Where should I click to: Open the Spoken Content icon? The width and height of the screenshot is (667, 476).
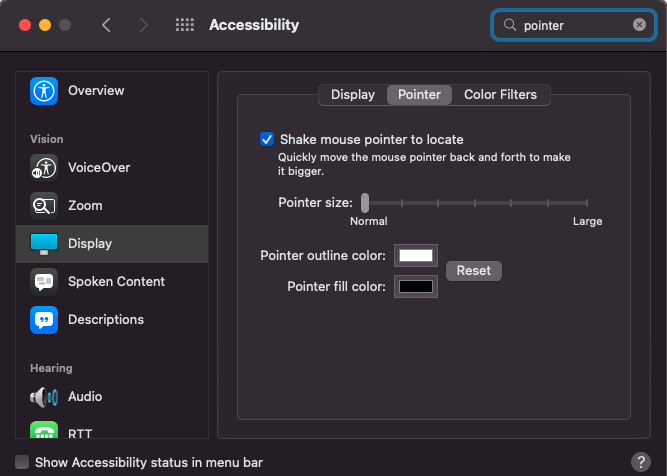pyautogui.click(x=44, y=281)
